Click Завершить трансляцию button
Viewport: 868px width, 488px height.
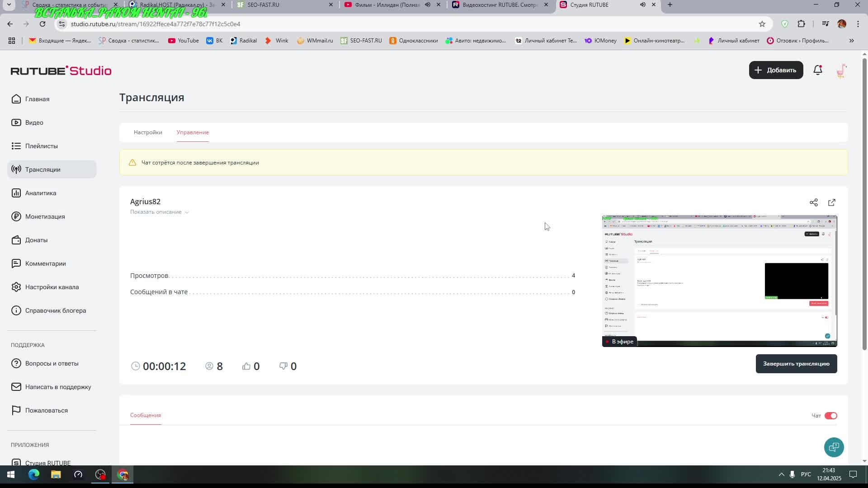[x=796, y=364]
